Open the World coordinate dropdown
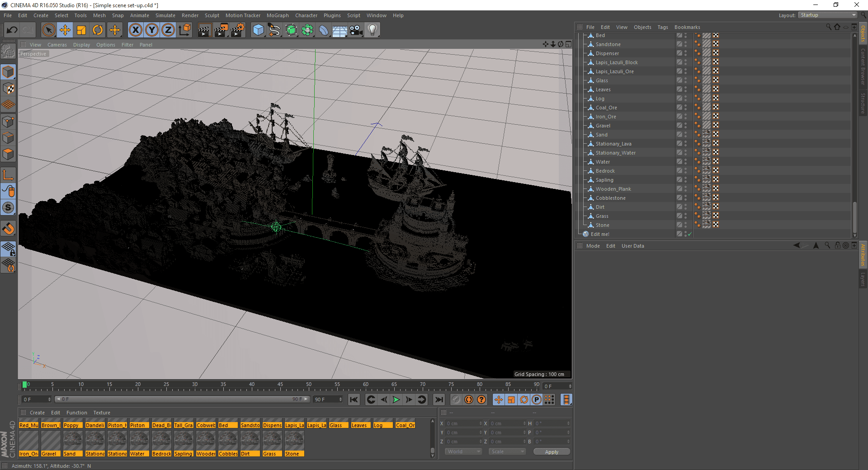Image resolution: width=868 pixels, height=470 pixels. coord(463,451)
